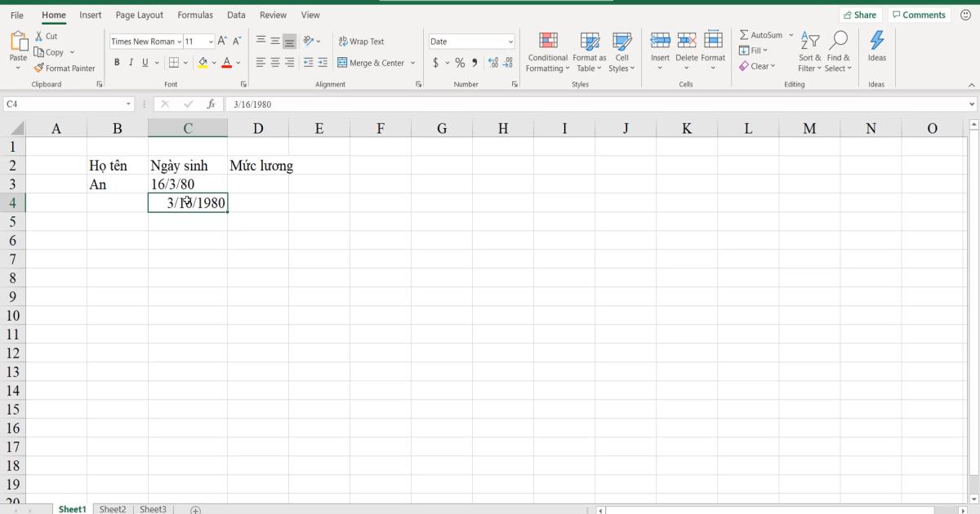Expand the Fill Color dropdown arrow

coord(212,62)
